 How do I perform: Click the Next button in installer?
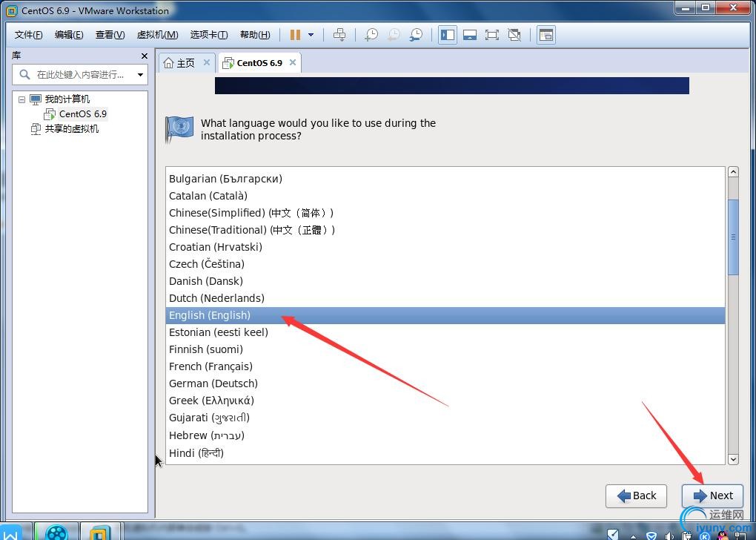tap(712, 496)
